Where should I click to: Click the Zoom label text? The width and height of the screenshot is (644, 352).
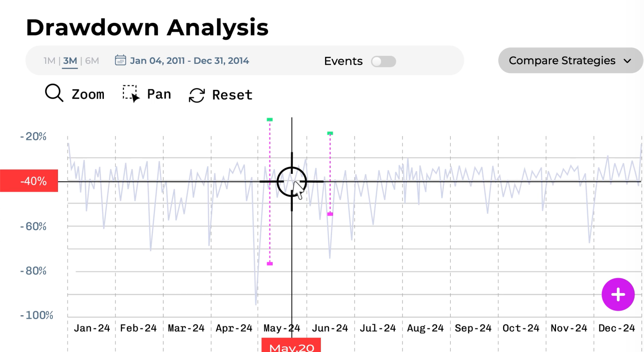click(x=88, y=94)
